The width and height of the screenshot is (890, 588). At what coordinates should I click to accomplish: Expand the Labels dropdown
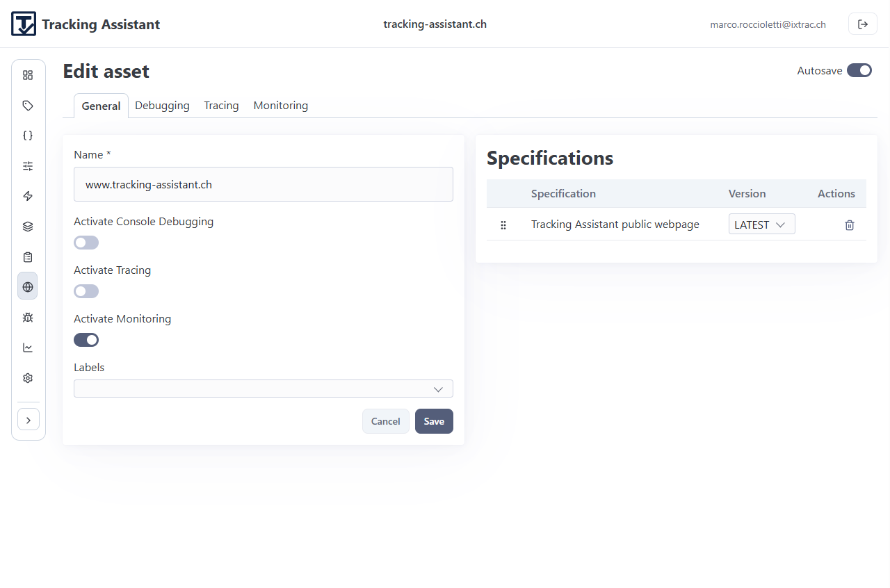(x=263, y=389)
